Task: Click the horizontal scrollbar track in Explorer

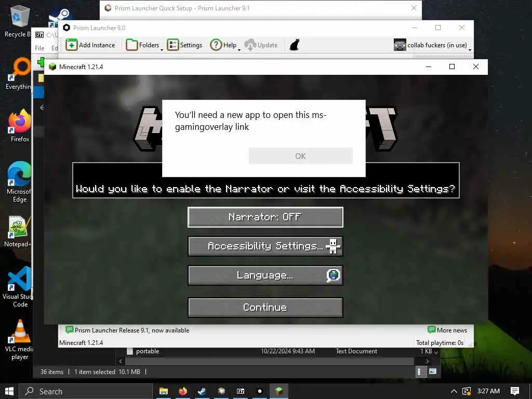Action: pyautogui.click(x=270, y=361)
